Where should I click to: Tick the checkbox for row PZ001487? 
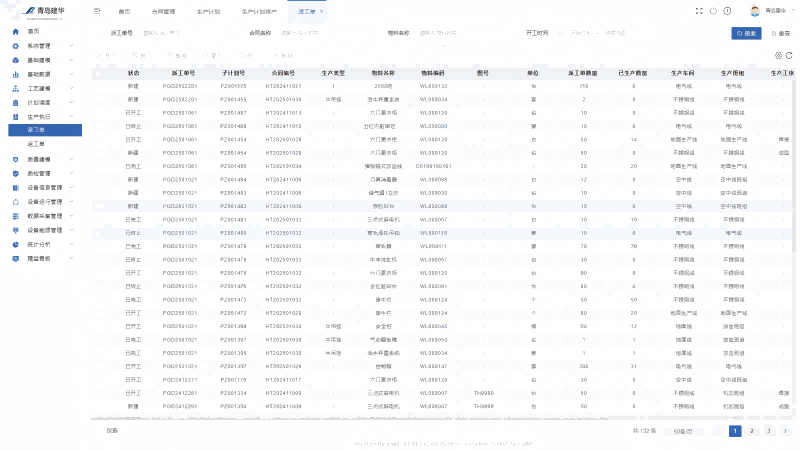coord(98,113)
